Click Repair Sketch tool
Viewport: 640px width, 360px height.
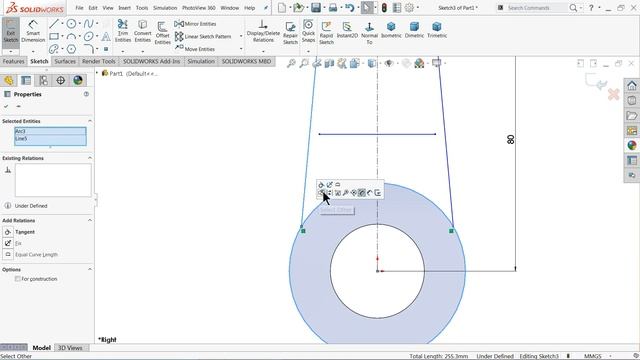pos(290,33)
